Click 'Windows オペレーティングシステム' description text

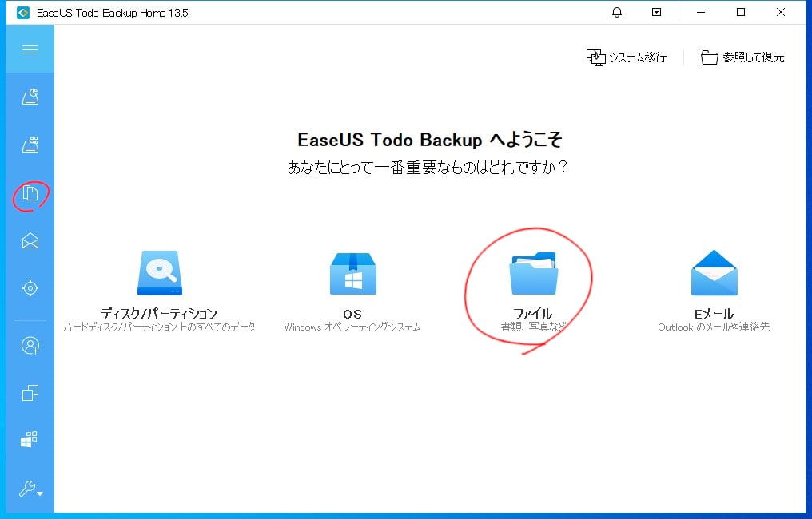tap(352, 327)
